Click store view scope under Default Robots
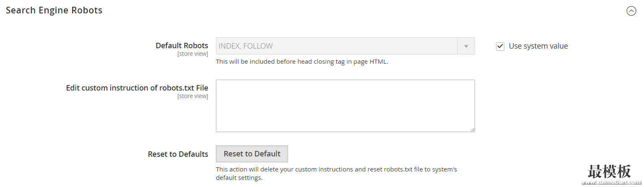Screen dimensions: 644x187 tap(193, 54)
